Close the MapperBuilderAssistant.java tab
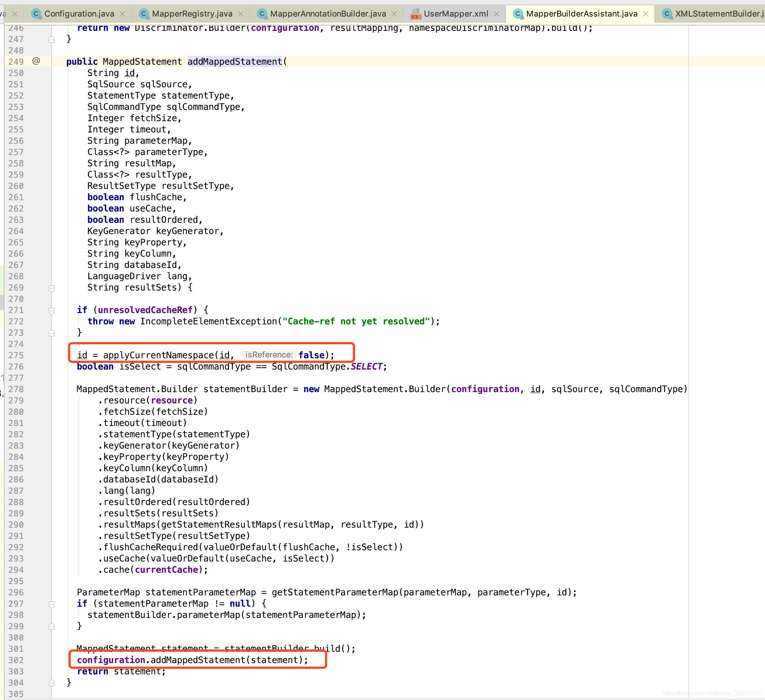 [645, 14]
